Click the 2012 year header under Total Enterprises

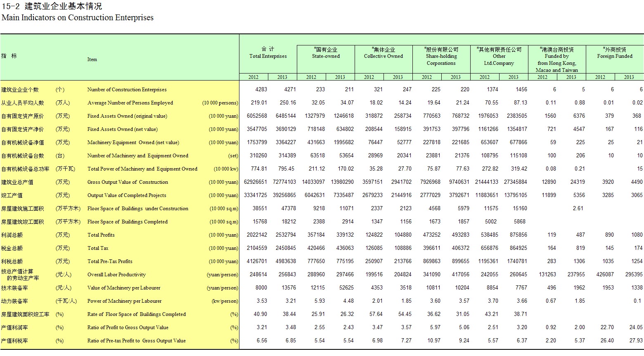(253, 77)
